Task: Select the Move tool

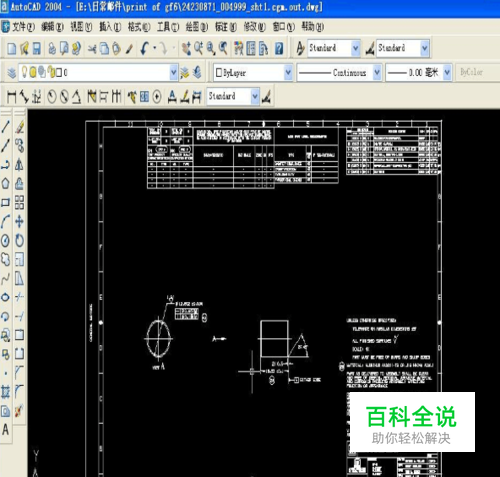Action: pyautogui.click(x=20, y=221)
